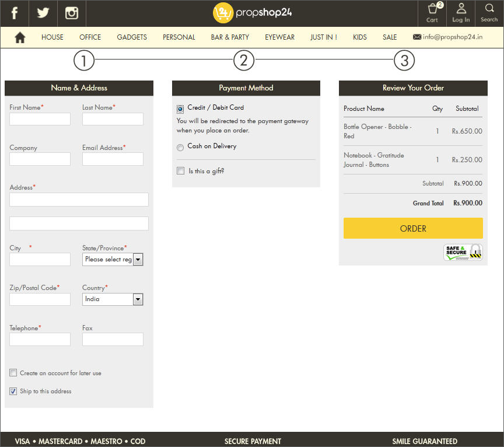Open the Instagram icon

72,13
